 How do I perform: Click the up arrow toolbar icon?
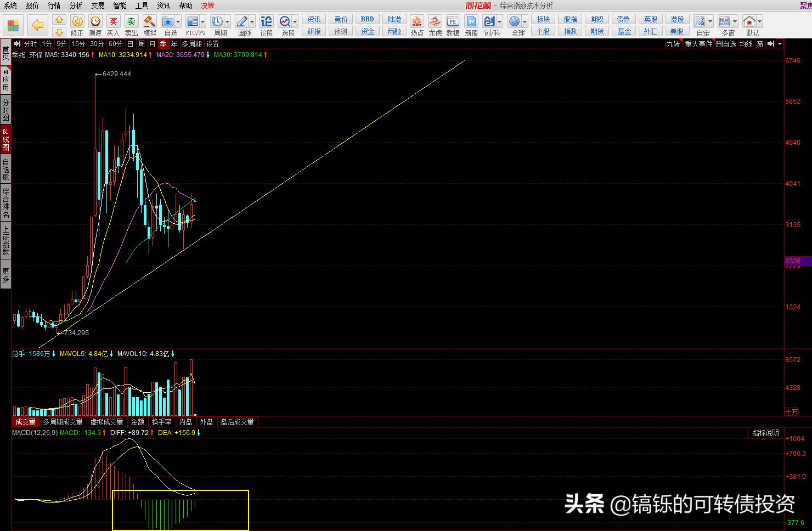tap(59, 20)
